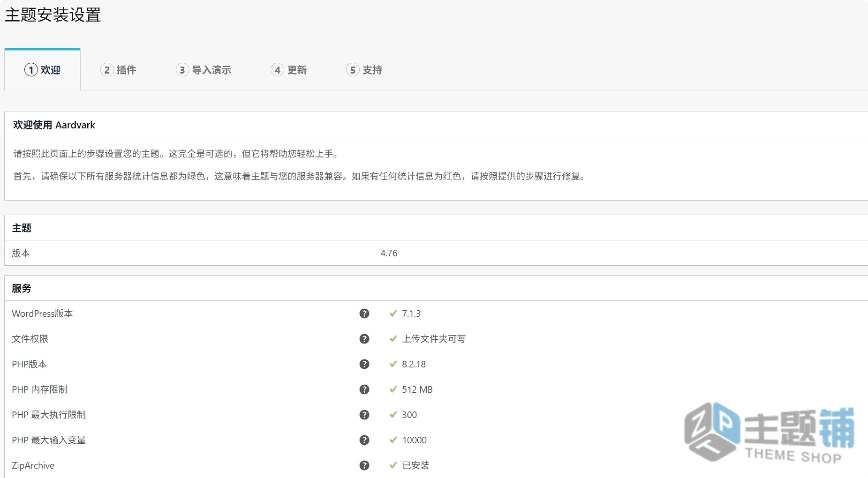Click the WordPress version value 7.1.3
The width and height of the screenshot is (868, 478).
(411, 314)
